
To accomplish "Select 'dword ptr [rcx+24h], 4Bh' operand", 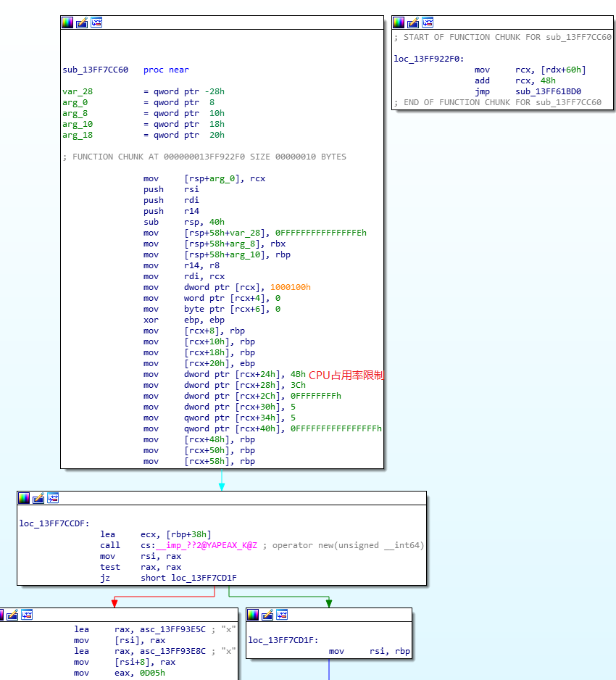I will (244, 374).
